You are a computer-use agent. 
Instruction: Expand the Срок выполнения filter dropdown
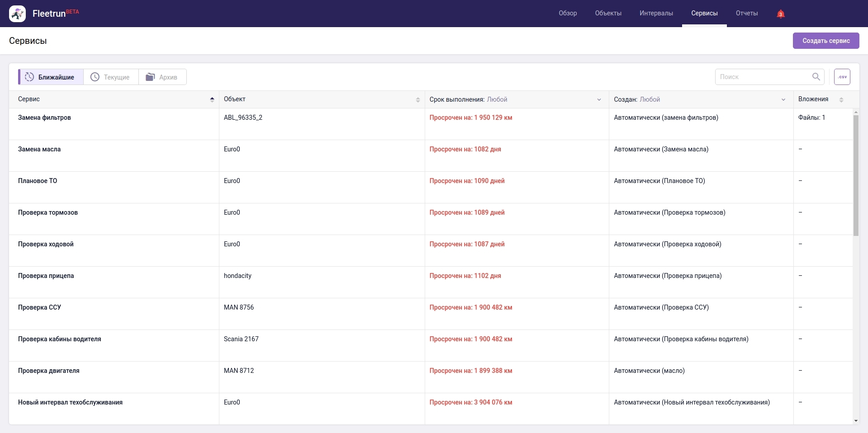coord(599,99)
